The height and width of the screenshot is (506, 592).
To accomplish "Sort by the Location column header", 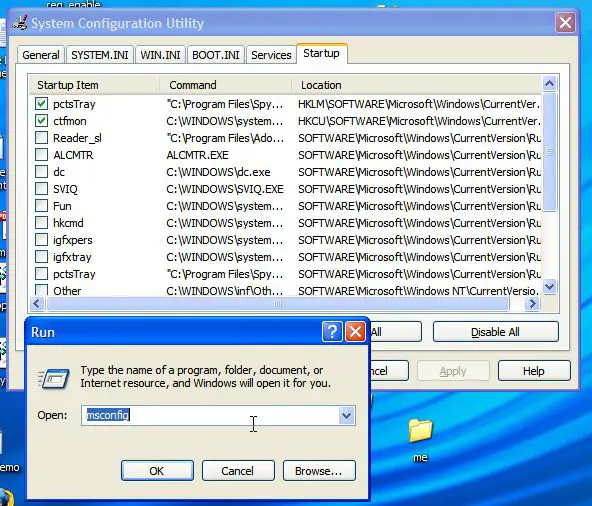I will [416, 85].
